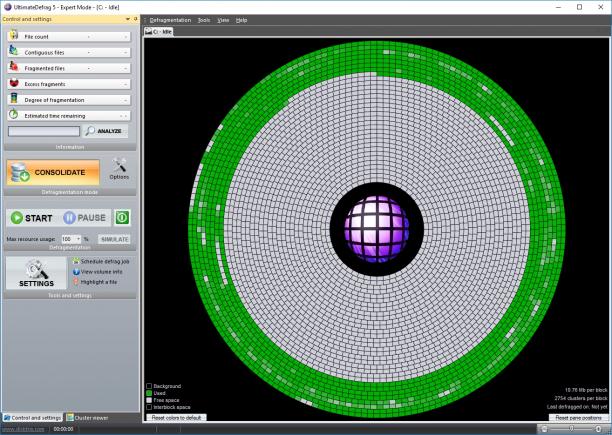Click the 00:00:00 timer in status bar
The height and width of the screenshot is (435, 612).
click(63, 429)
